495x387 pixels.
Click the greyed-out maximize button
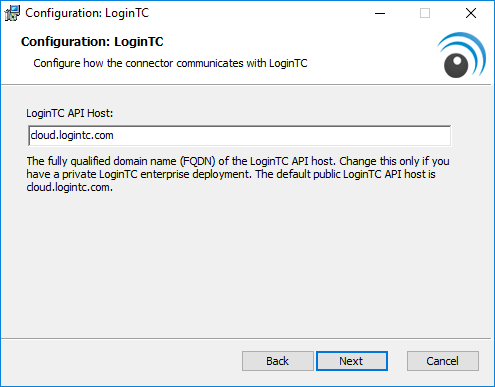pos(425,13)
